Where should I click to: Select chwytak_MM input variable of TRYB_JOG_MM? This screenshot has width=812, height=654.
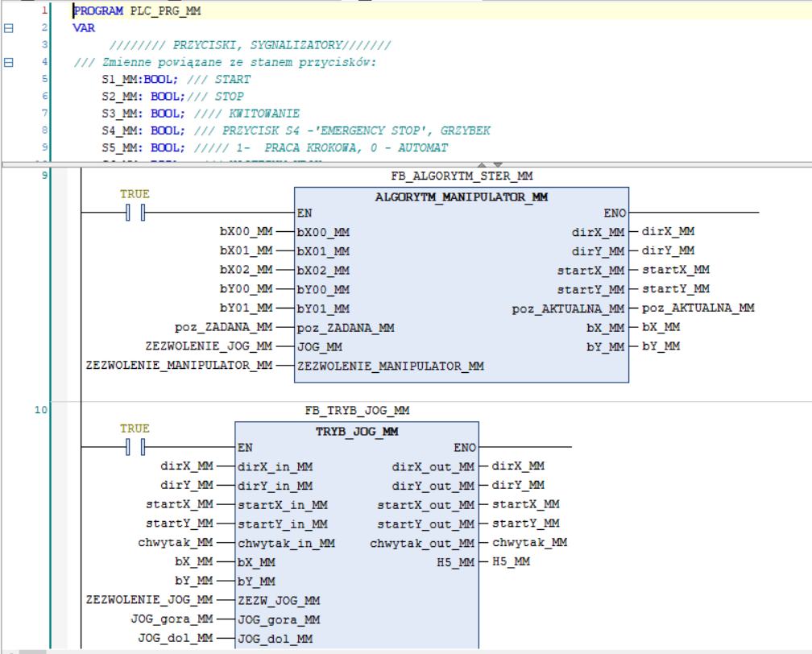pos(176,543)
